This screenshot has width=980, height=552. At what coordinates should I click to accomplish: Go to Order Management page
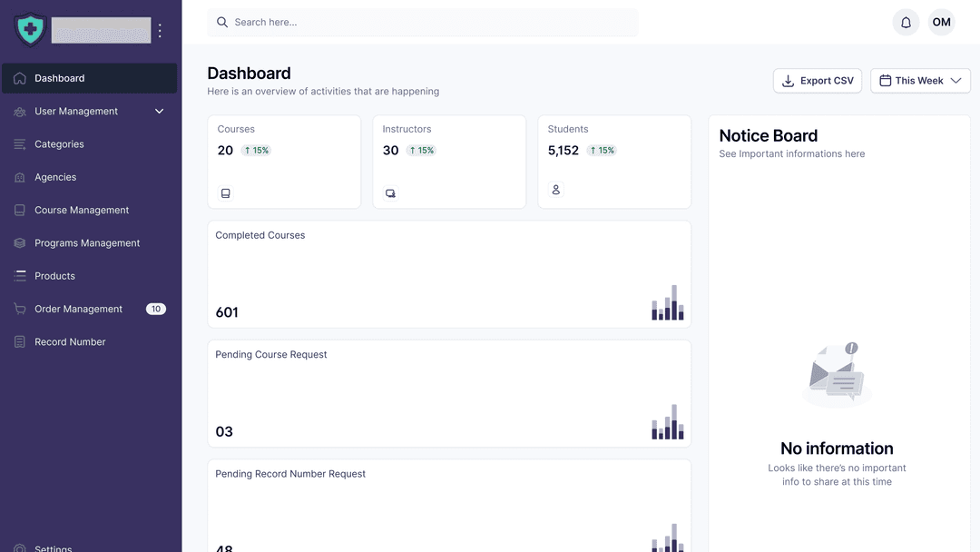78,310
